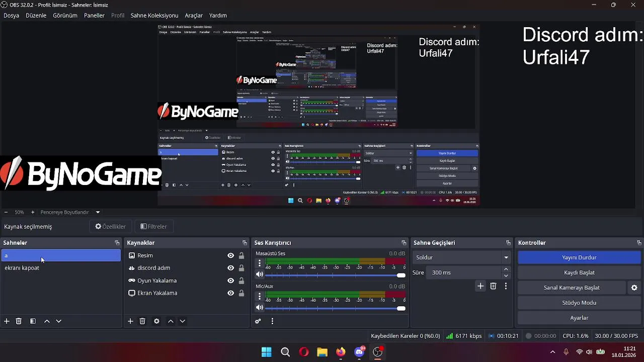Remove selected scene with trash icon

click(x=19, y=321)
